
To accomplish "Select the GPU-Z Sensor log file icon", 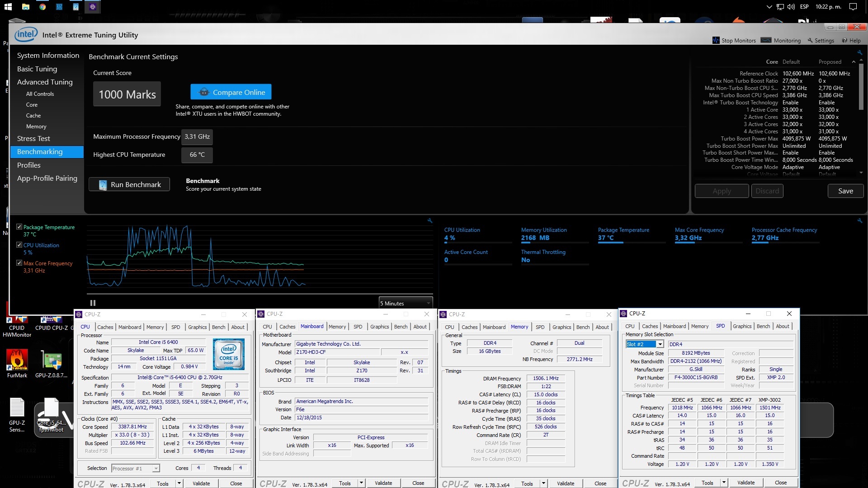I will point(17,415).
